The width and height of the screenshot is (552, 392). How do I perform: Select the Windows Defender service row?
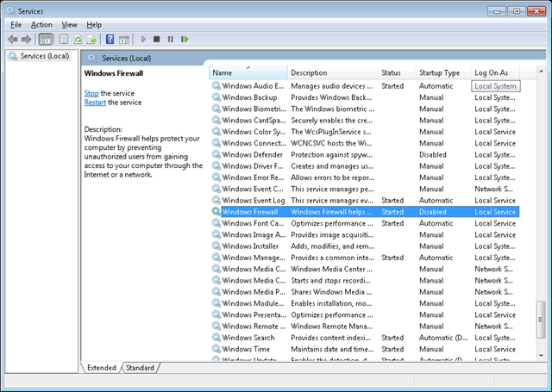pyautogui.click(x=252, y=154)
